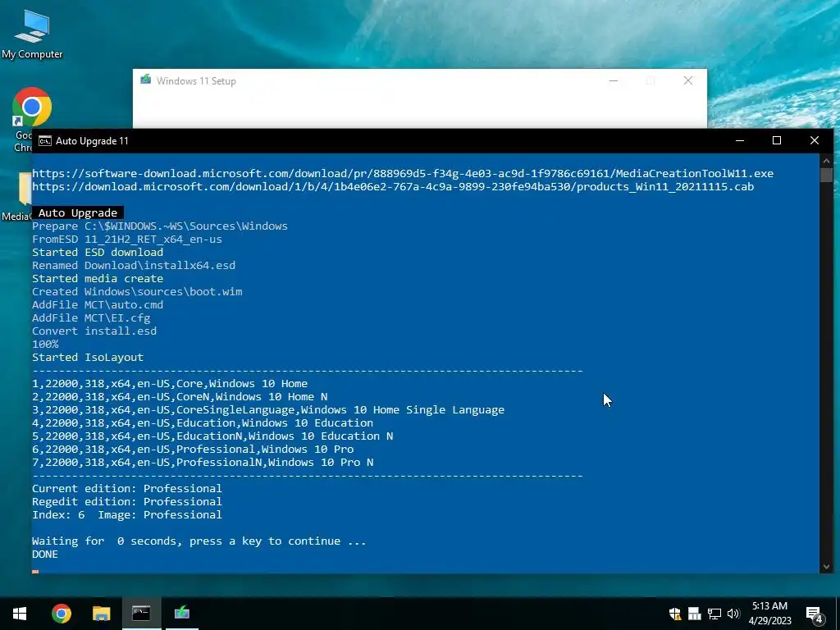The image size is (840, 630).
Task: Click the Windows 11 Setup title bar icon
Action: click(146, 80)
